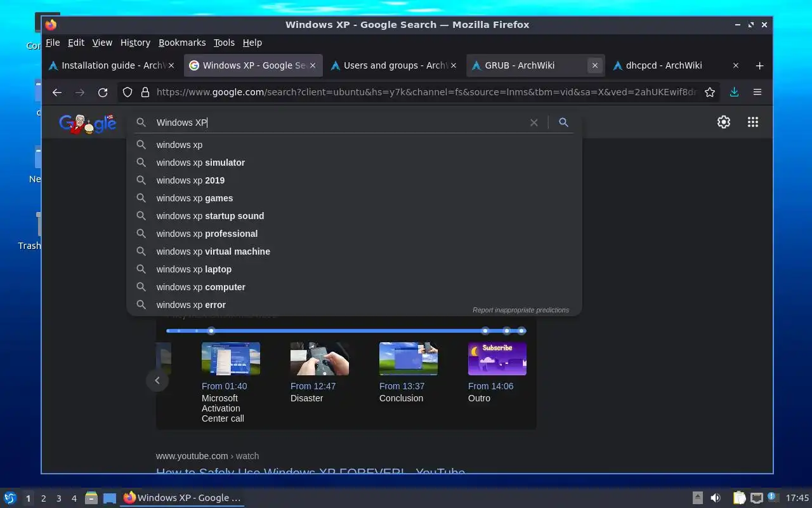The height and width of the screenshot is (508, 812).
Task: Choose the plain 'windows xp' suggestion
Action: (354, 145)
